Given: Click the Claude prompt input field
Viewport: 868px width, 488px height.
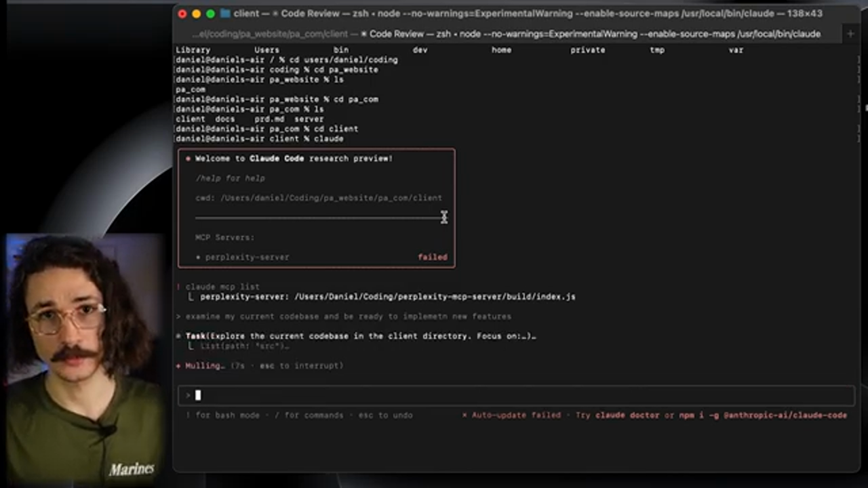Looking at the screenshot, I should tap(517, 395).
